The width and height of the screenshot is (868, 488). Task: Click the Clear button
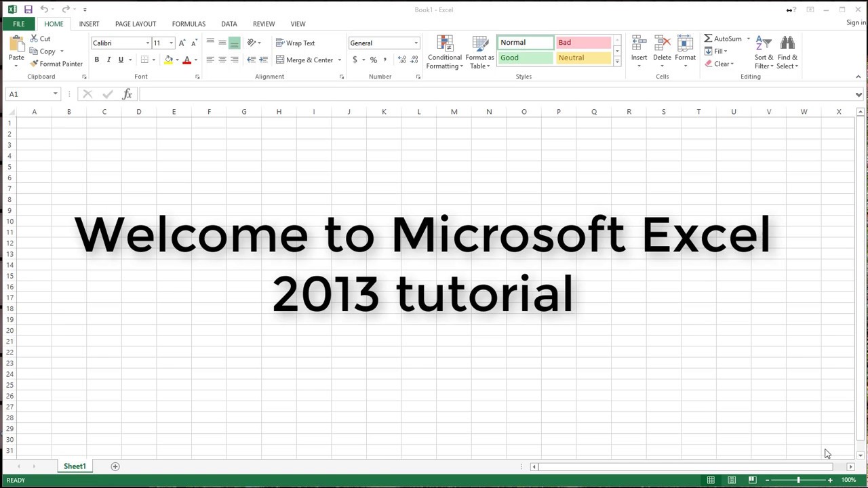tap(719, 64)
